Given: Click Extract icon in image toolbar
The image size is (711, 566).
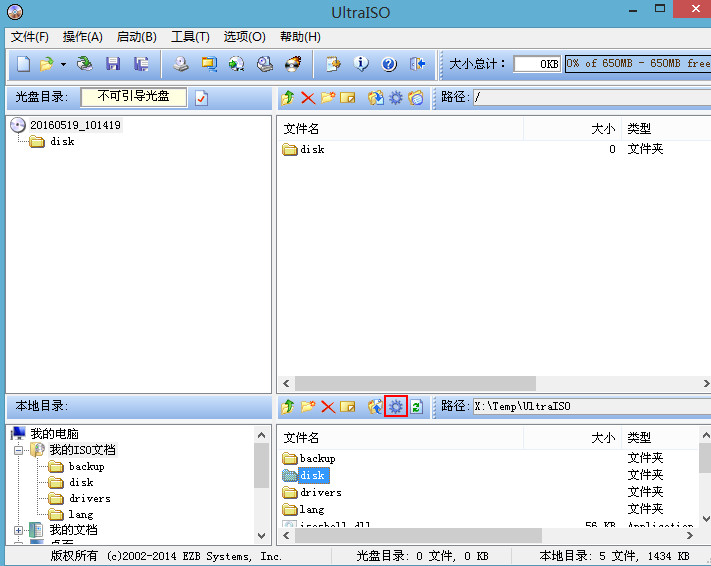Looking at the screenshot, I should (375, 98).
